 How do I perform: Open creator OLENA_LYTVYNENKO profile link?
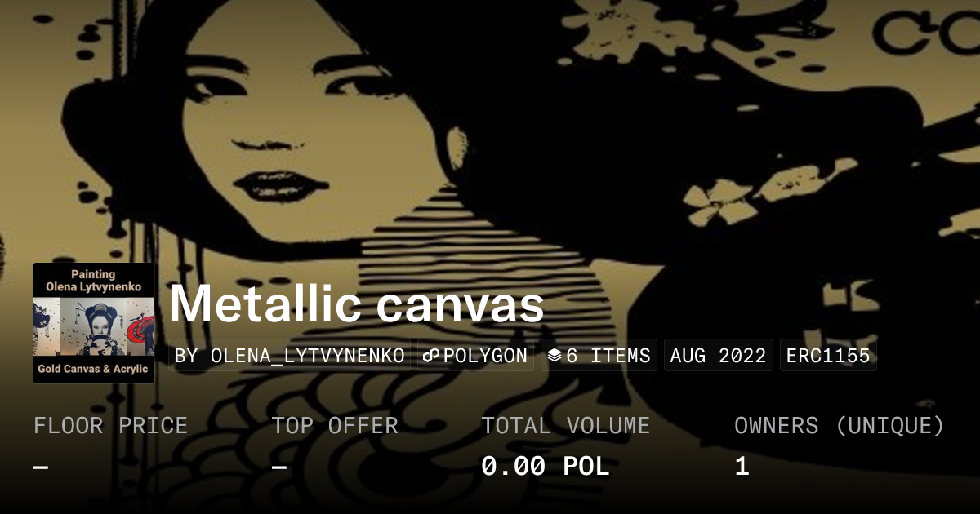289,356
